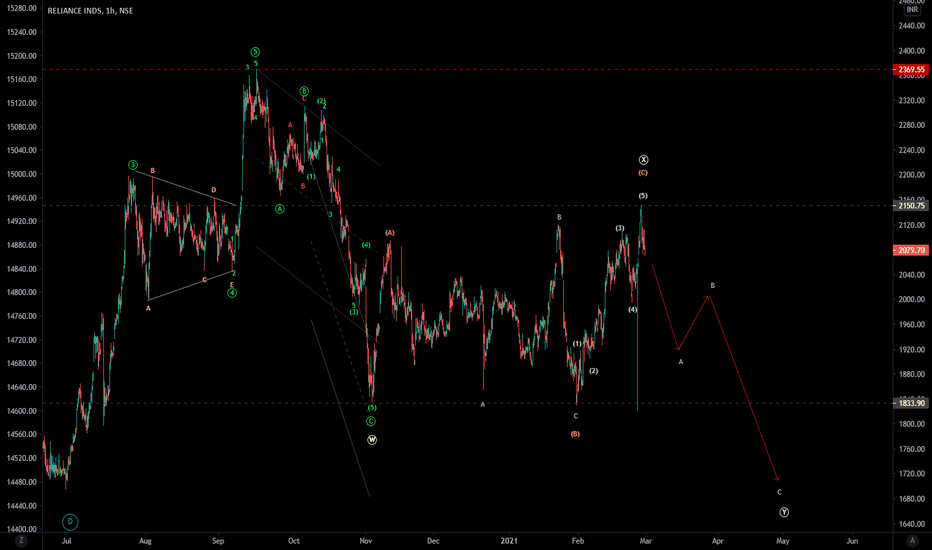
Task: Select the green (5) label above circled C
Action: tap(371, 408)
